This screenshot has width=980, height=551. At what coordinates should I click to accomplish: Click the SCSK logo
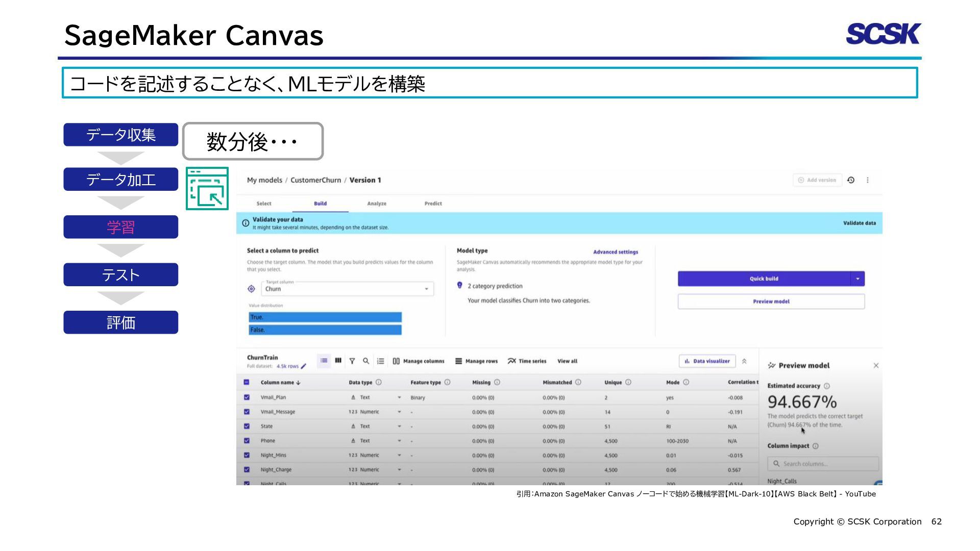click(884, 34)
